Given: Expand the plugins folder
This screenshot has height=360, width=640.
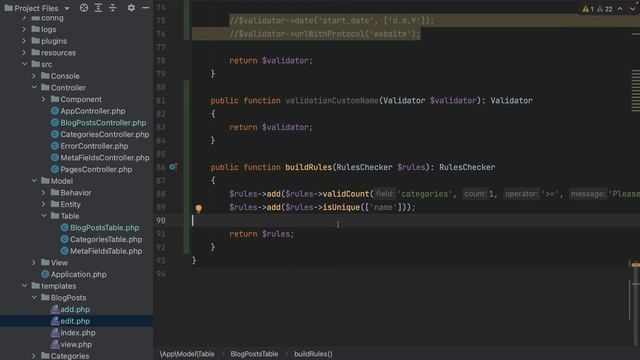Looking at the screenshot, I should [x=24, y=41].
